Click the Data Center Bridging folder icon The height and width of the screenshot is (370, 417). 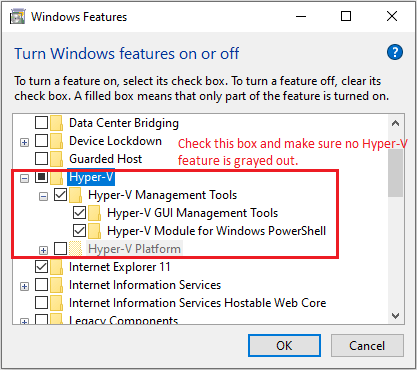(x=57, y=123)
